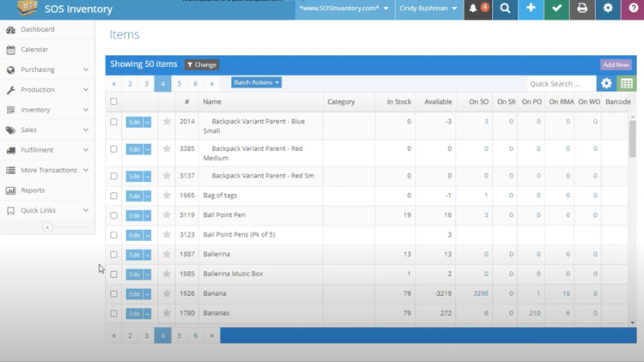Click the green grid view icon
This screenshot has height=362, width=644.
click(x=627, y=83)
